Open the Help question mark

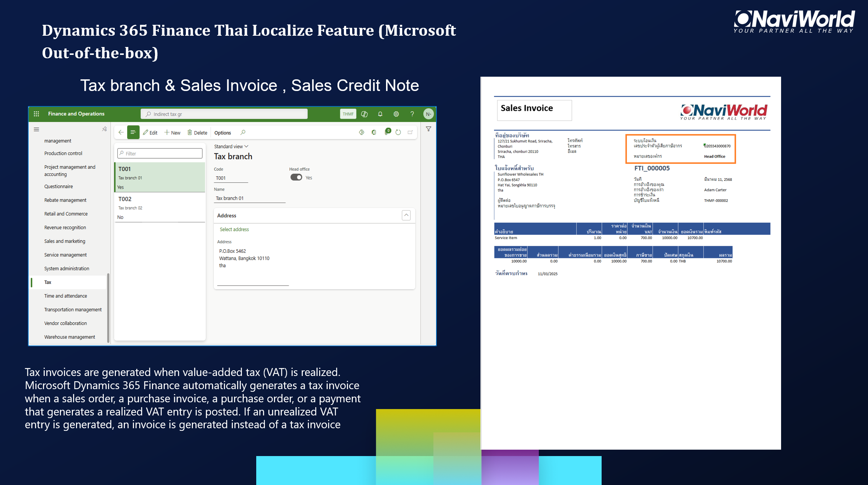coord(412,114)
